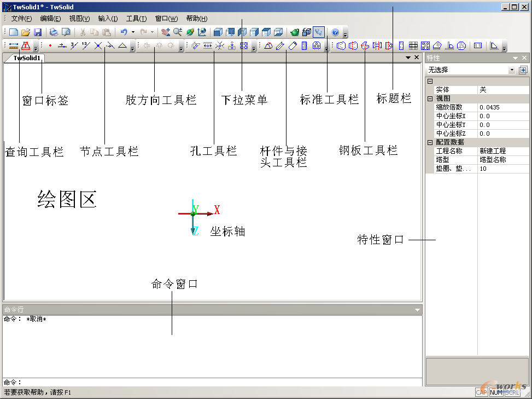Click the measuring ruler query icon

coord(14,45)
